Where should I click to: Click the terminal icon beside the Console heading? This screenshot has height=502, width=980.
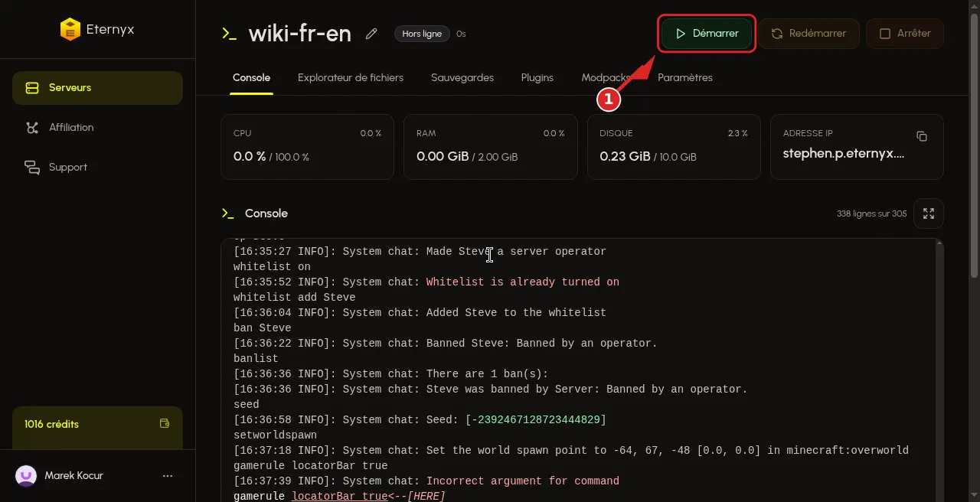click(x=227, y=214)
